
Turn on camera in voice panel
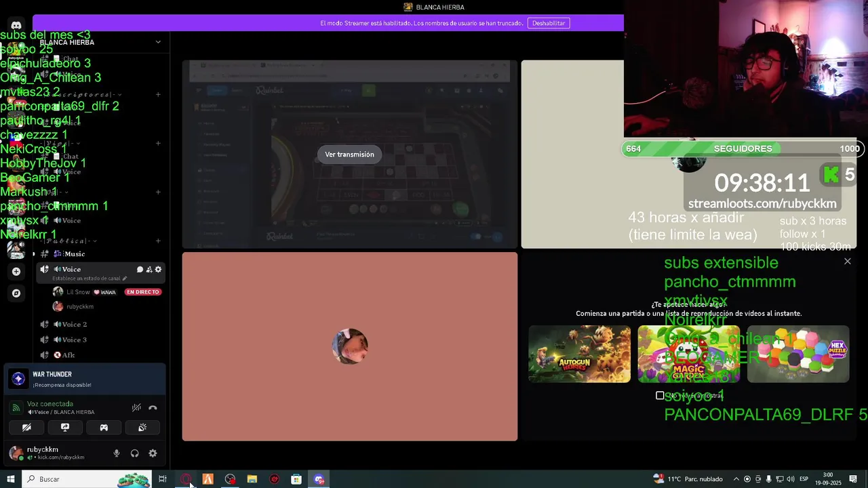point(26,428)
